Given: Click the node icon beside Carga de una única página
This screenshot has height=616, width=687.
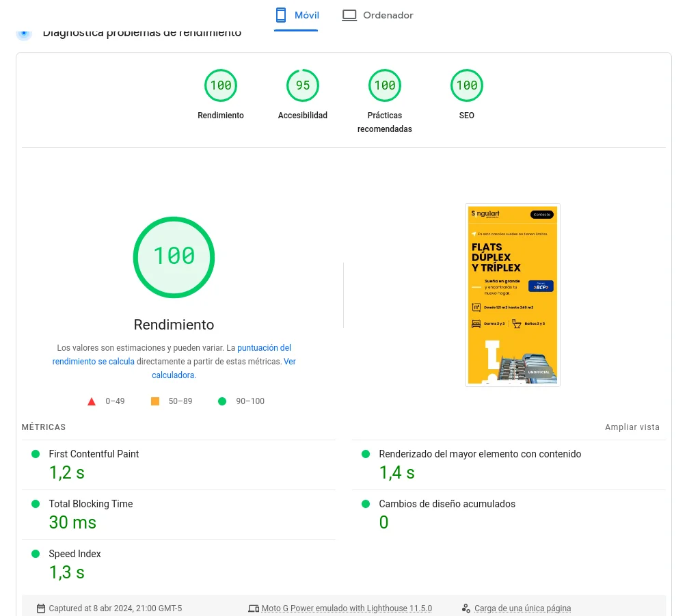Looking at the screenshot, I should coord(466,608).
